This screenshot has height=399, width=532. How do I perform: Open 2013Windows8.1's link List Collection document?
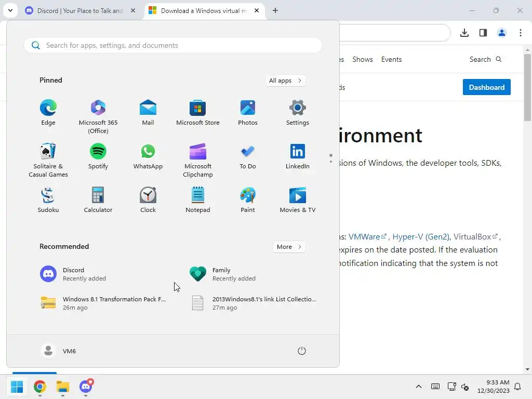tap(255, 303)
